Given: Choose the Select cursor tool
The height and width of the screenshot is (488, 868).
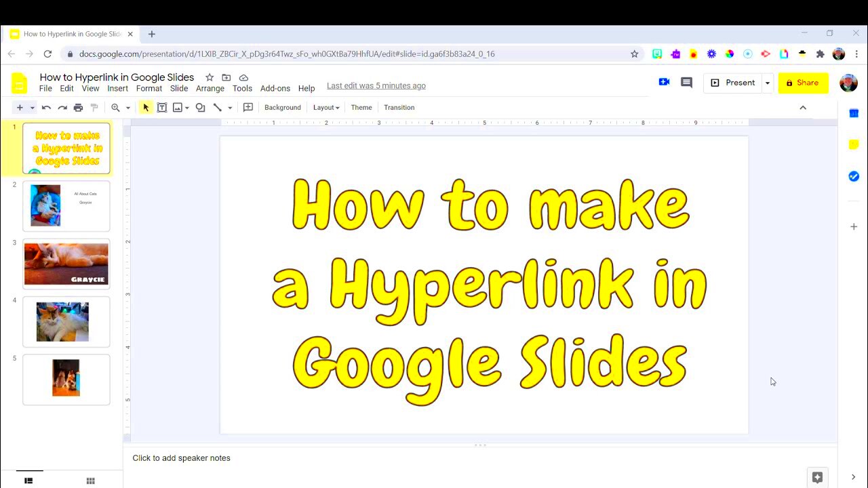Looking at the screenshot, I should (x=146, y=107).
